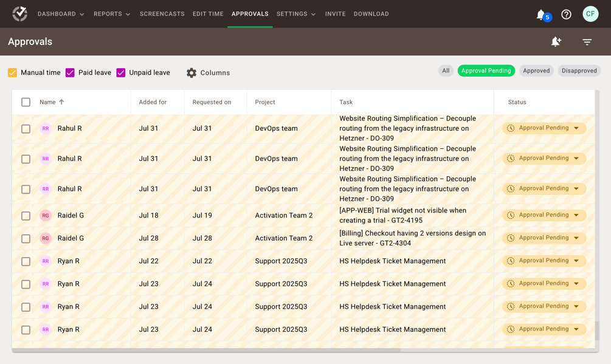
Task: Click the help question mark icon
Action: click(566, 14)
